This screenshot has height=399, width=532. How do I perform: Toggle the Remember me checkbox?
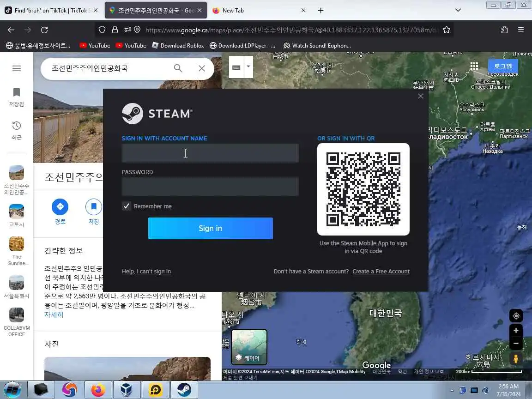click(x=126, y=206)
